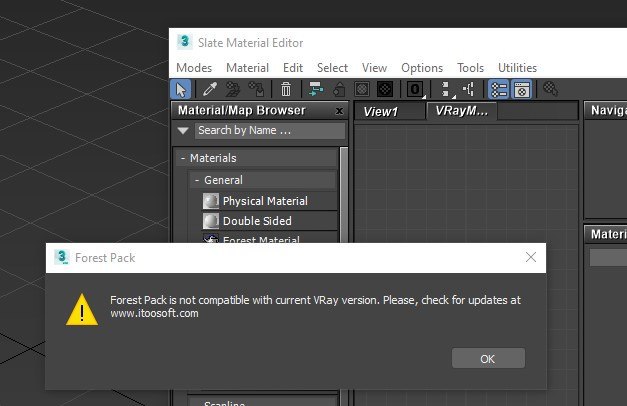Click OK in Forest Pack dialog
Screen dimensions: 627x406
point(488,358)
